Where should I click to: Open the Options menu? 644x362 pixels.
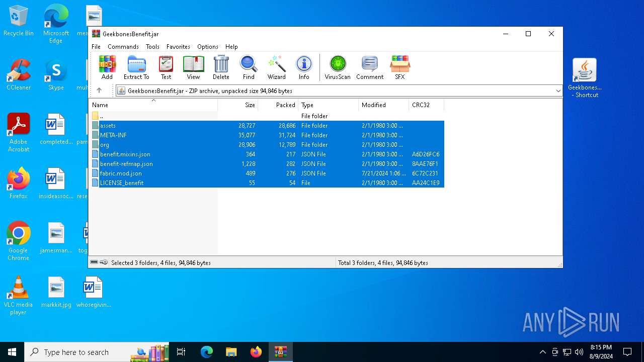click(208, 46)
